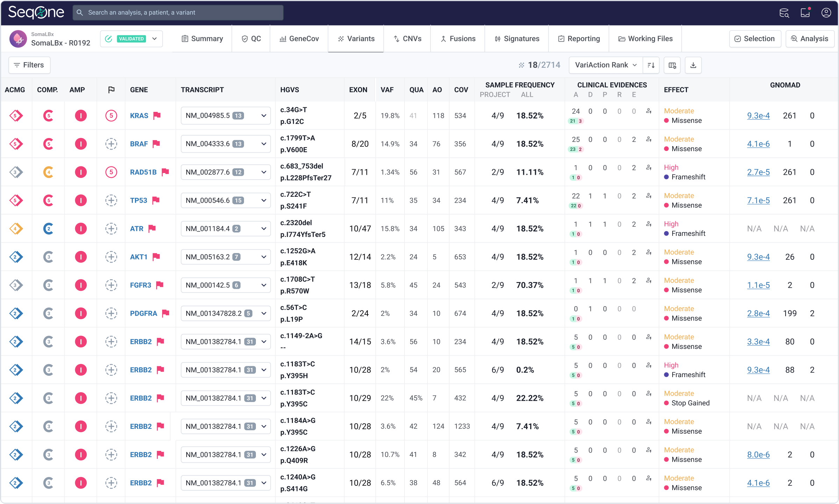839x504 pixels.
Task: Open the Filters button
Action: pyautogui.click(x=29, y=65)
